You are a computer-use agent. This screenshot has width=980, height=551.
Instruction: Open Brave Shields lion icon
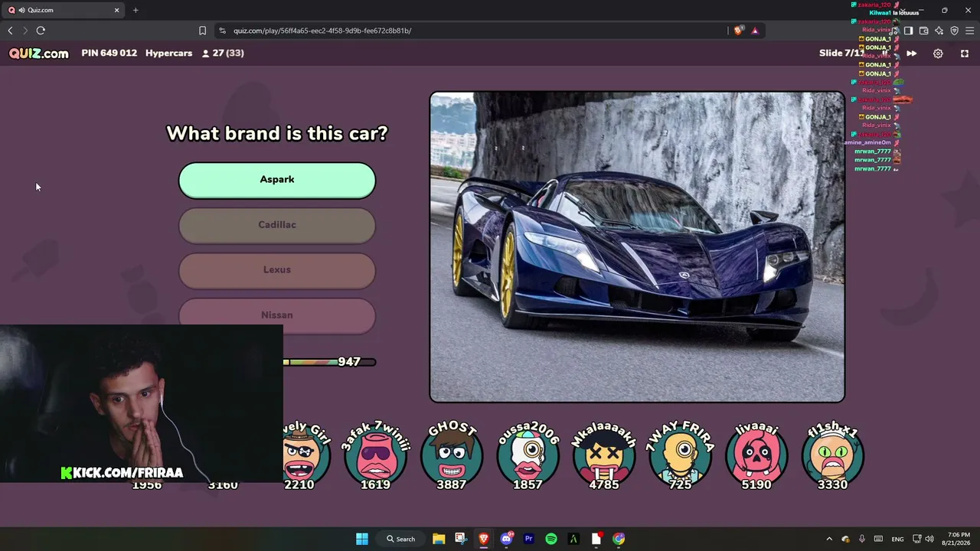pyautogui.click(x=738, y=31)
